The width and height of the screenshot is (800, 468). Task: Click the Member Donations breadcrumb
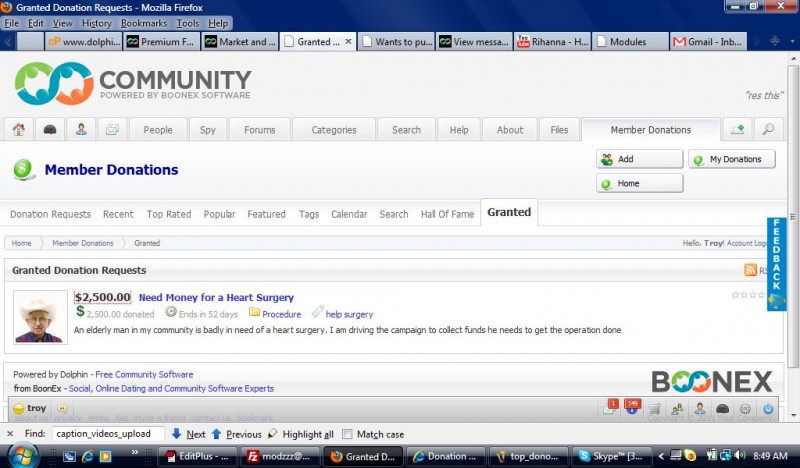[83, 243]
